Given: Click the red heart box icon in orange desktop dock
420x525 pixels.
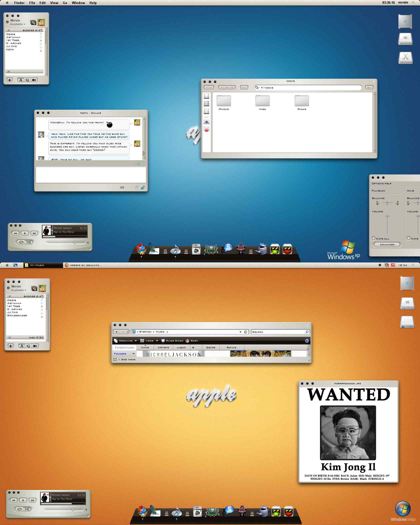Looking at the screenshot, I should (288, 511).
